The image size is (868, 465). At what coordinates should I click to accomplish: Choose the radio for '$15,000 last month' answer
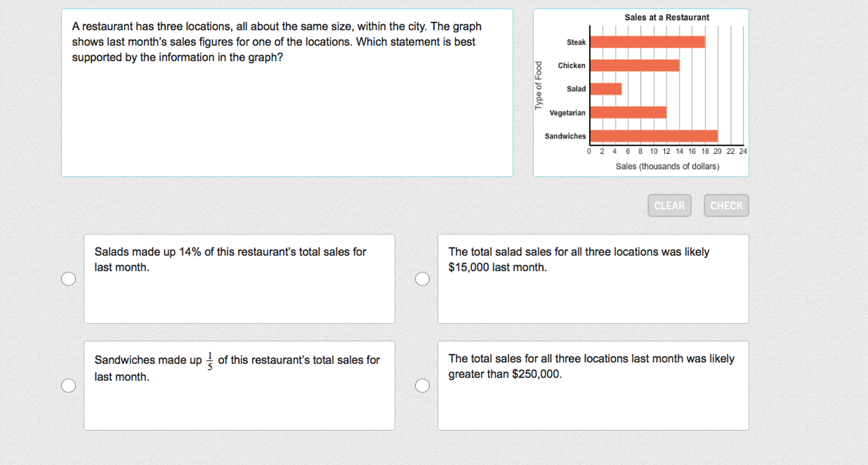pos(422,279)
